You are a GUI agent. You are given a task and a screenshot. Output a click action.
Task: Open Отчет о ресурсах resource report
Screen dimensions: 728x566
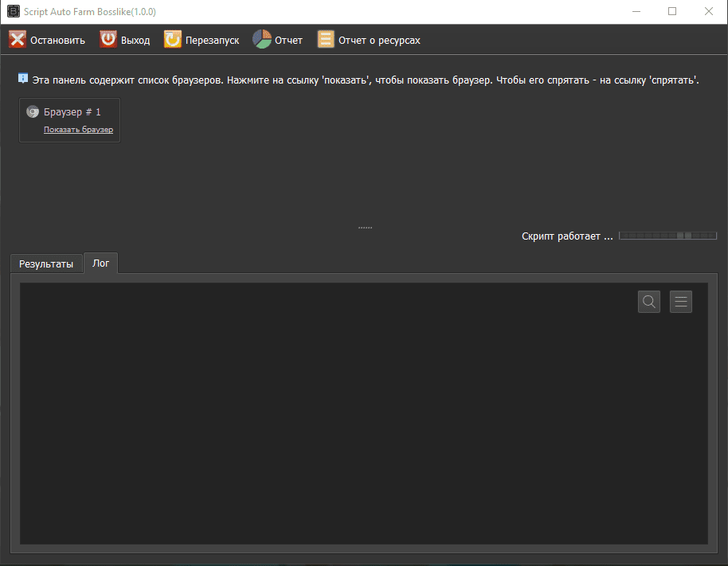326,40
